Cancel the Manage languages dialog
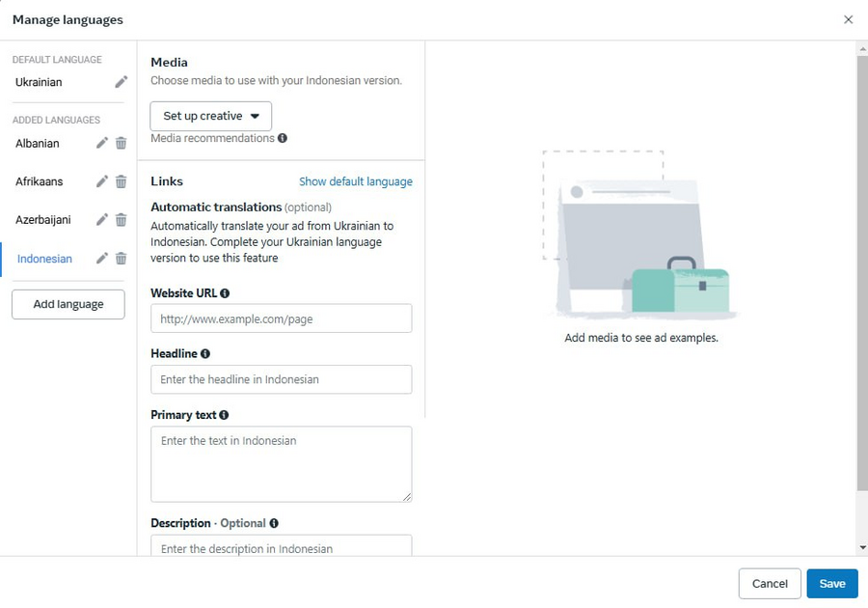The width and height of the screenshot is (868, 608). 770,584
